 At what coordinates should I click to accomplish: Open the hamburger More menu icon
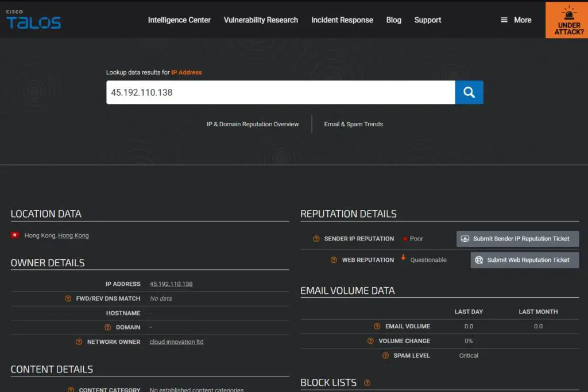point(504,20)
